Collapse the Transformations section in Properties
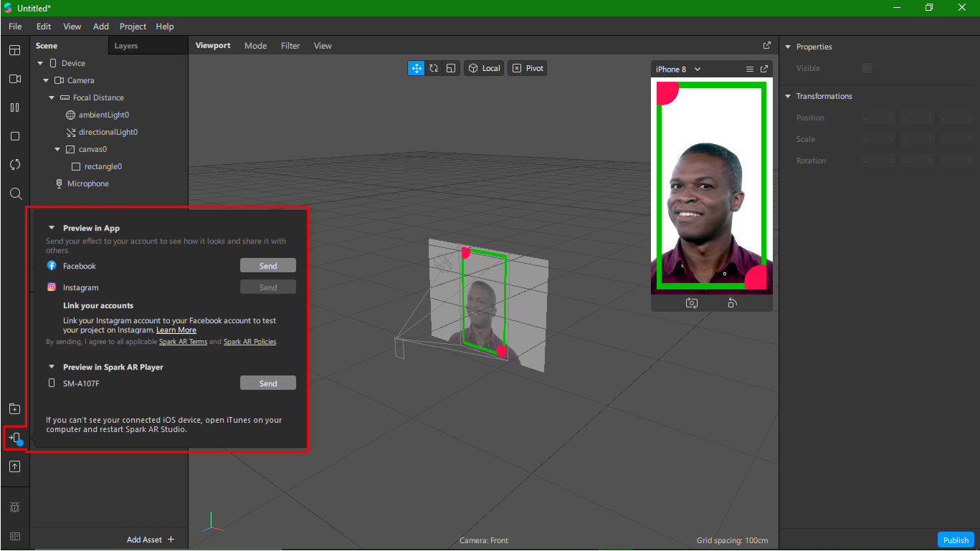980x551 pixels. pos(786,95)
